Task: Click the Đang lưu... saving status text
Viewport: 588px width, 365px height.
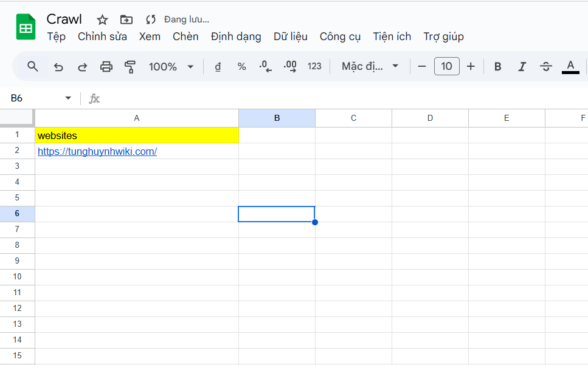Action: point(187,19)
